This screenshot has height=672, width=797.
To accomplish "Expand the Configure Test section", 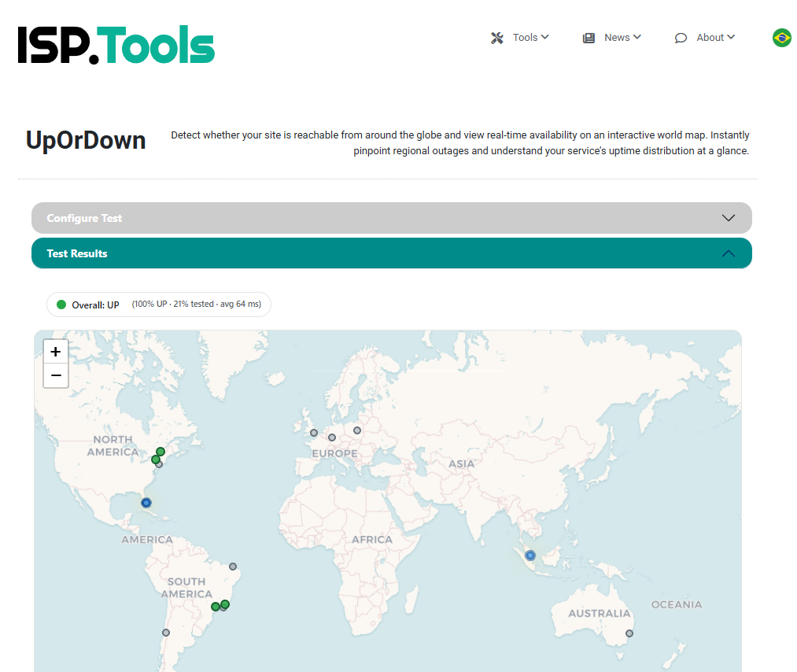I will (391, 218).
